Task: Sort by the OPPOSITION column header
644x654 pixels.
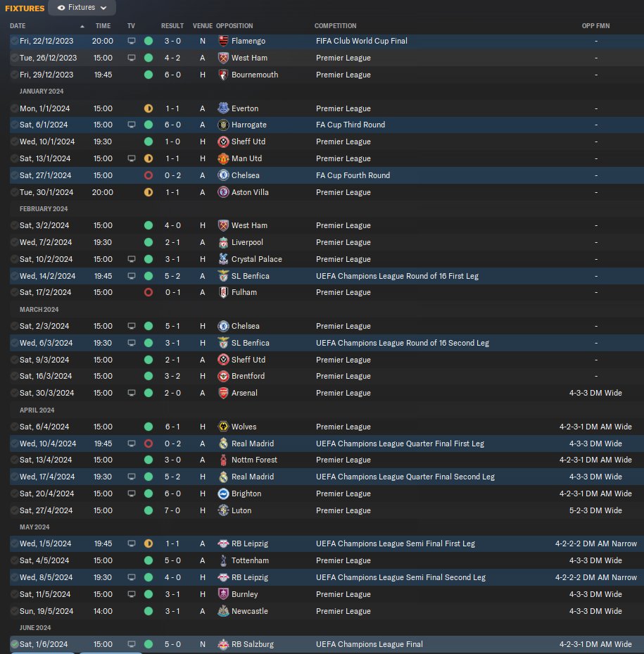Action: (234, 26)
